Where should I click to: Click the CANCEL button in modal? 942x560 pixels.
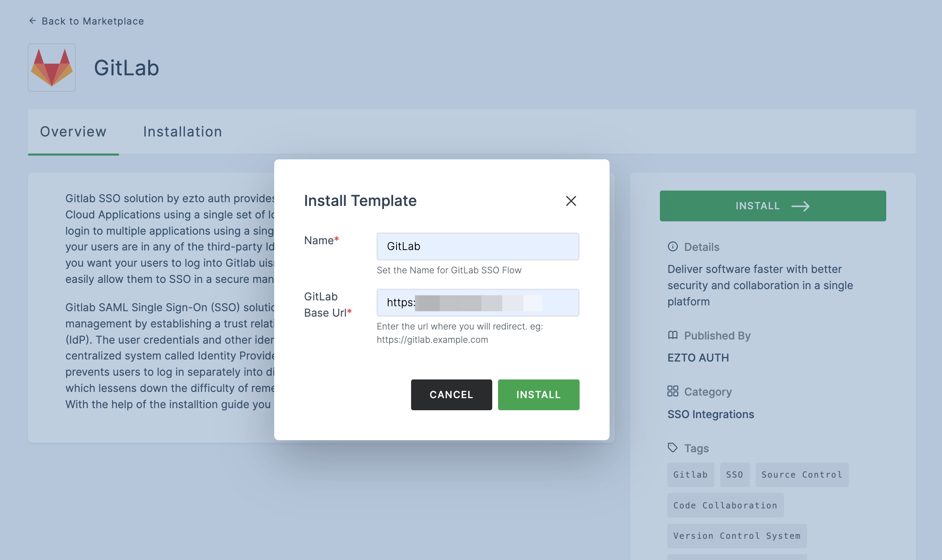[451, 394]
